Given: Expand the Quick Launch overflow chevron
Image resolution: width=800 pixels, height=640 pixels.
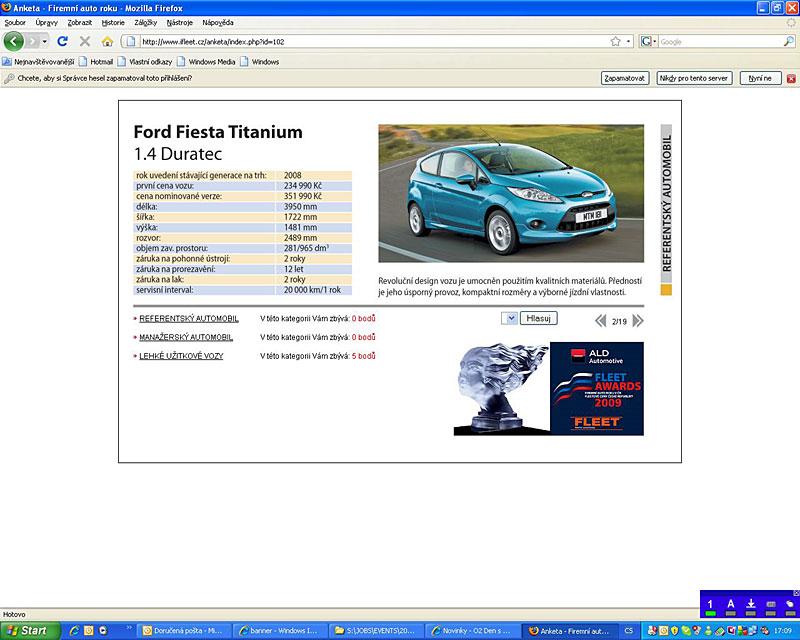Looking at the screenshot, I should (129, 628).
